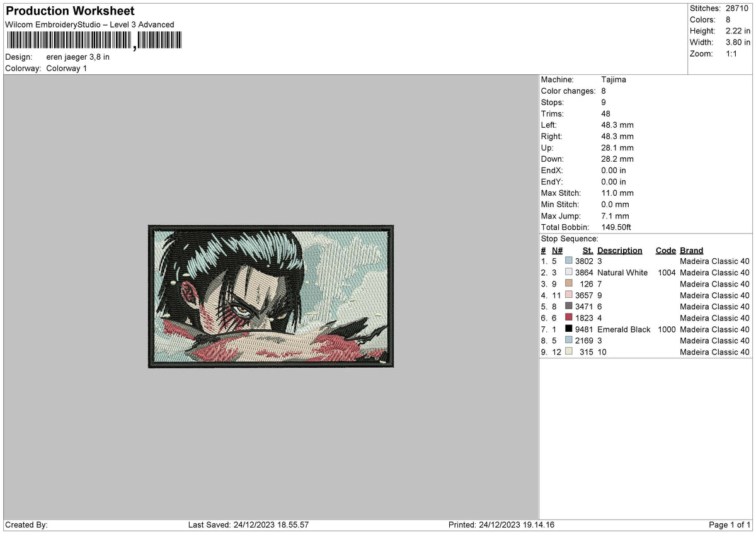Click stitch count 126 in stop 3
The width and height of the screenshot is (756, 534).
point(587,284)
